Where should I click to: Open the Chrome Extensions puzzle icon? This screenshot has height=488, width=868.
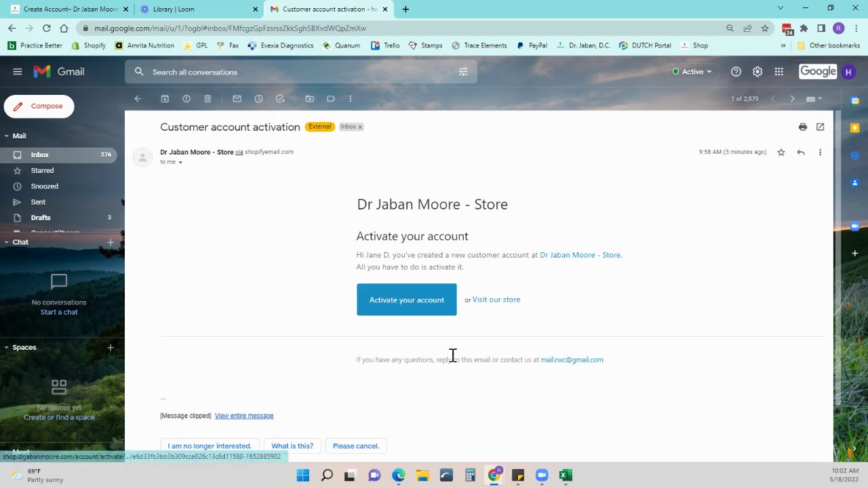pyautogui.click(x=804, y=28)
